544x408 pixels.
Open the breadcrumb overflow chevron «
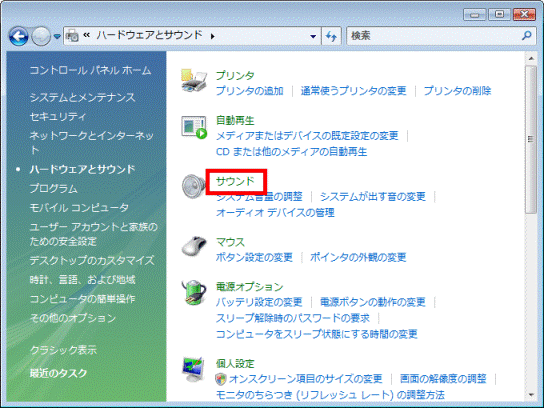coord(86,35)
